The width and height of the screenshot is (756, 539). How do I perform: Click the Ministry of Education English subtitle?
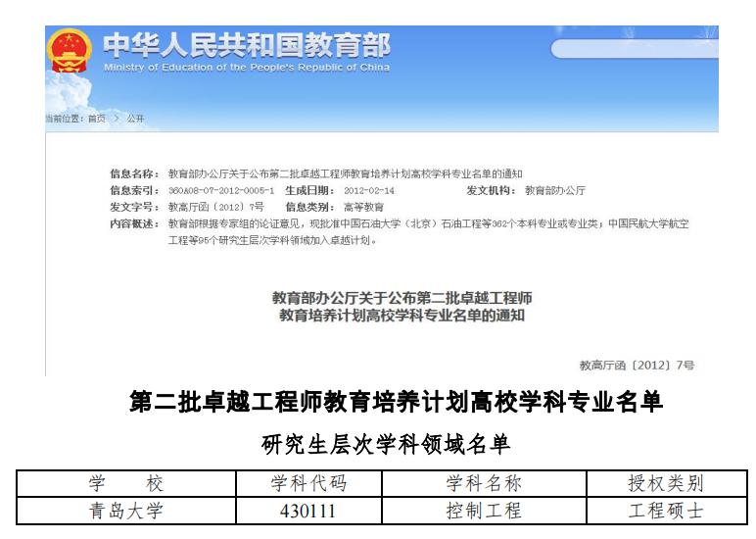pos(247,67)
